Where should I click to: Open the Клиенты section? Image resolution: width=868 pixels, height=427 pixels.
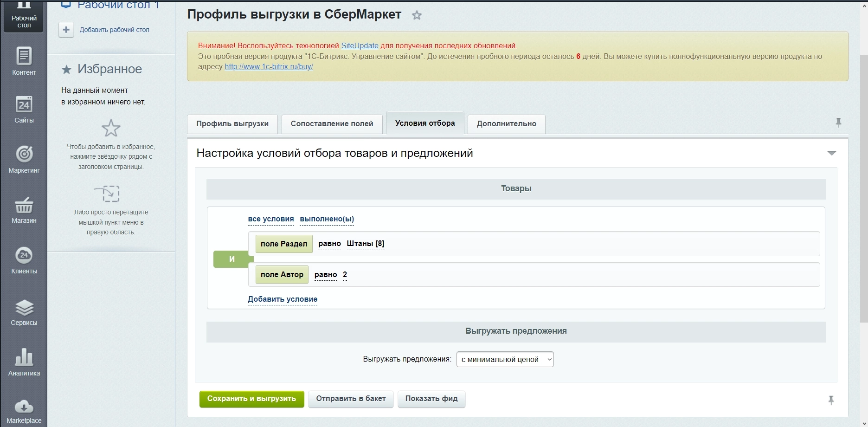pos(24,260)
